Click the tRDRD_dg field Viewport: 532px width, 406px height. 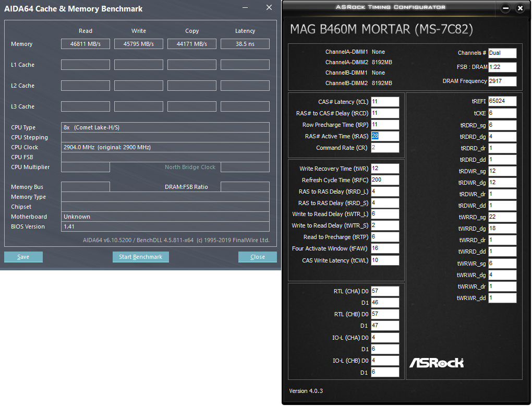[x=502, y=137]
